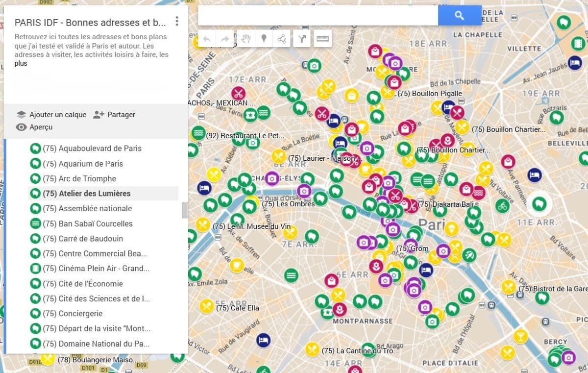
Task: Select the draw line tool
Action: pos(282,39)
